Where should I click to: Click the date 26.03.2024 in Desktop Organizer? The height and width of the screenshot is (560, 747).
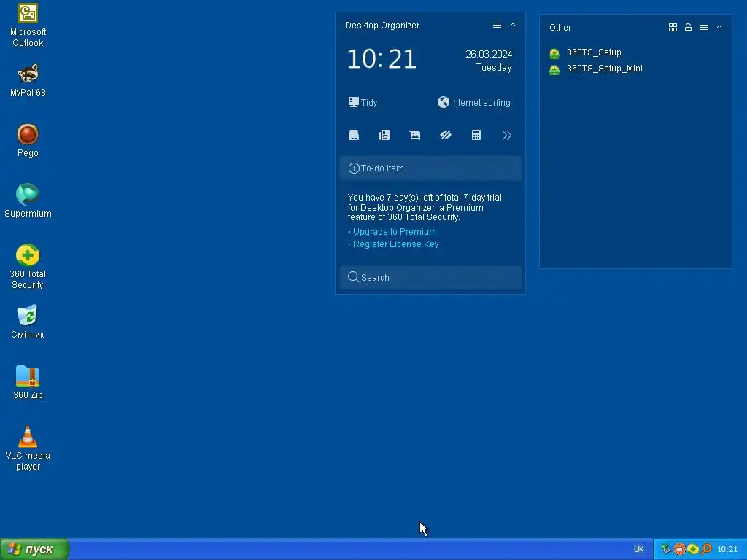point(489,54)
